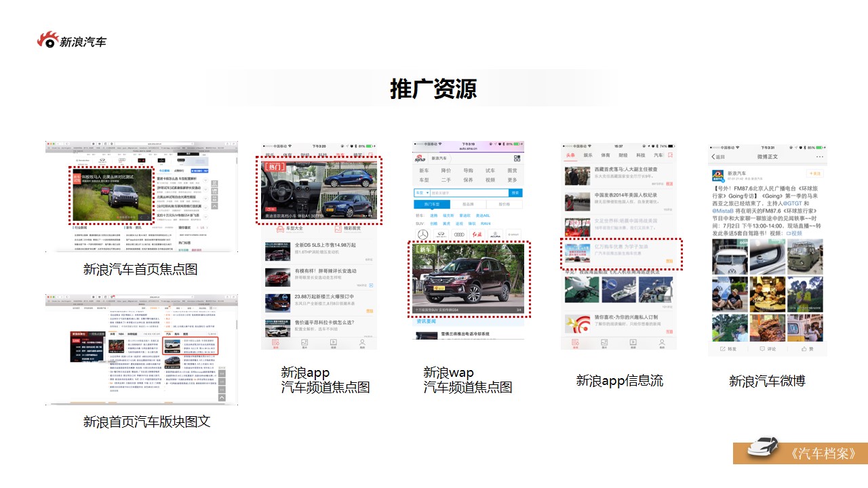Open the three-dot more menu in Weibo
This screenshot has width=868, height=488.
click(x=820, y=157)
